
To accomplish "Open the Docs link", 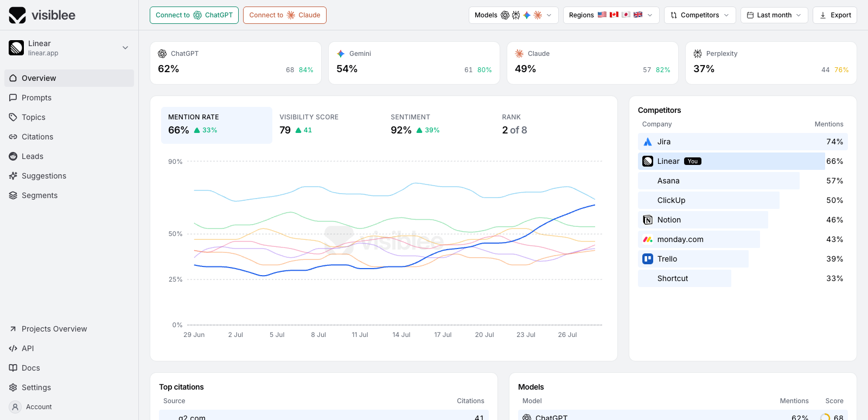I will click(69, 368).
